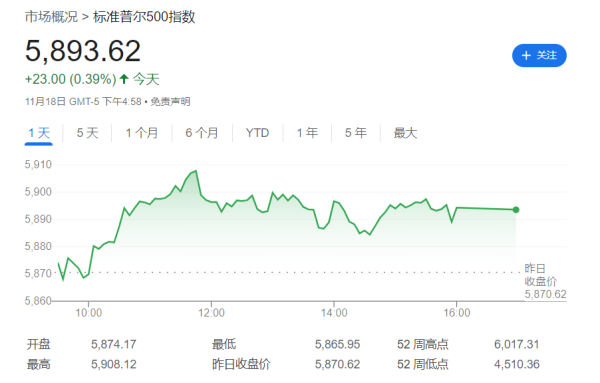
Task: Switch to the 5 年 range
Action: pos(355,133)
